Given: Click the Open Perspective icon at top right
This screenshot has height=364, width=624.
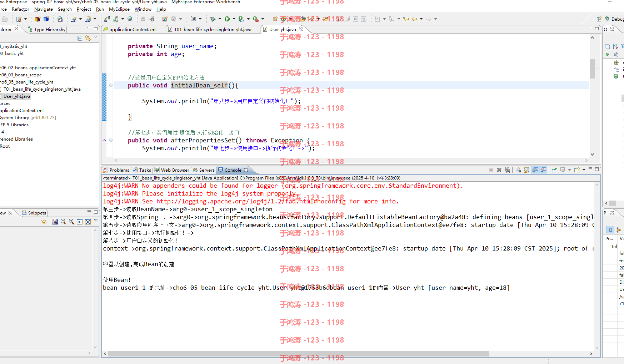Looking at the screenshot, I should coord(599,19).
